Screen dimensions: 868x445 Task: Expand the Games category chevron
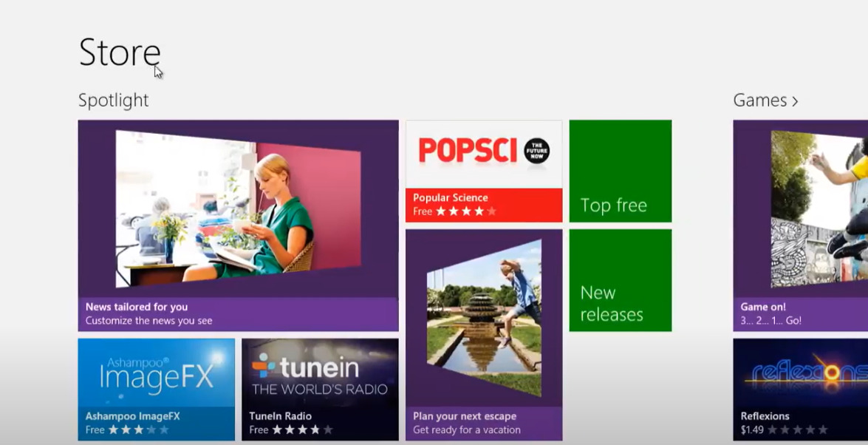point(795,101)
